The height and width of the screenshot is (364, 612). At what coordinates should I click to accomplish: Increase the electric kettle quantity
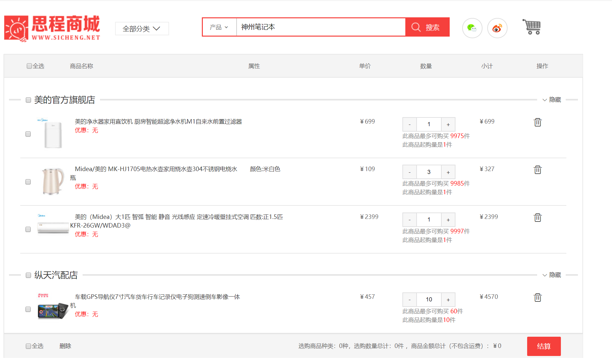click(x=448, y=172)
